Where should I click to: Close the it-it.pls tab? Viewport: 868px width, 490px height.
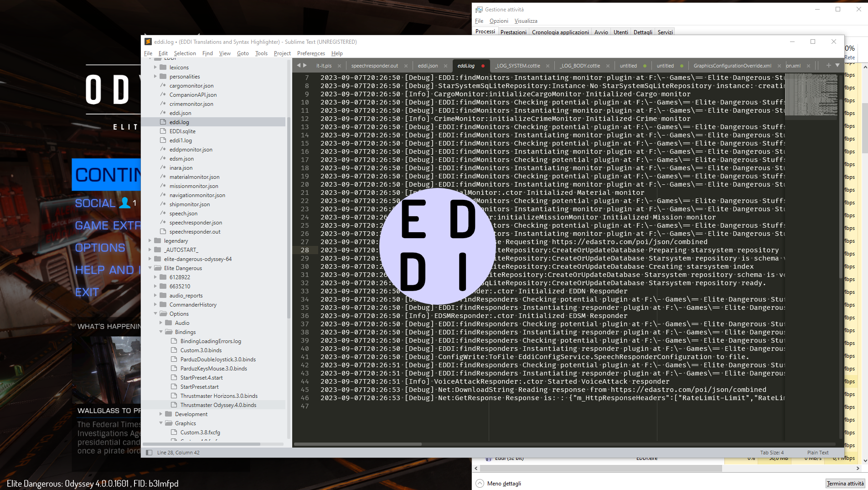339,66
